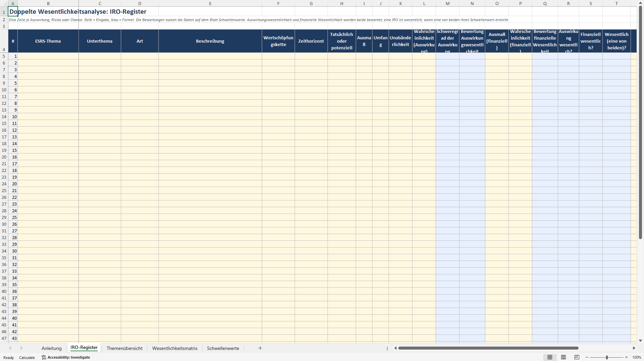Click next sheet navigation arrow

click(x=21, y=348)
